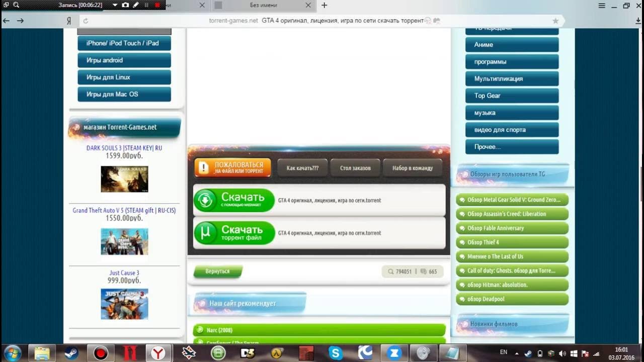
Task: Open 'Прочее...' category
Action: 512,147
